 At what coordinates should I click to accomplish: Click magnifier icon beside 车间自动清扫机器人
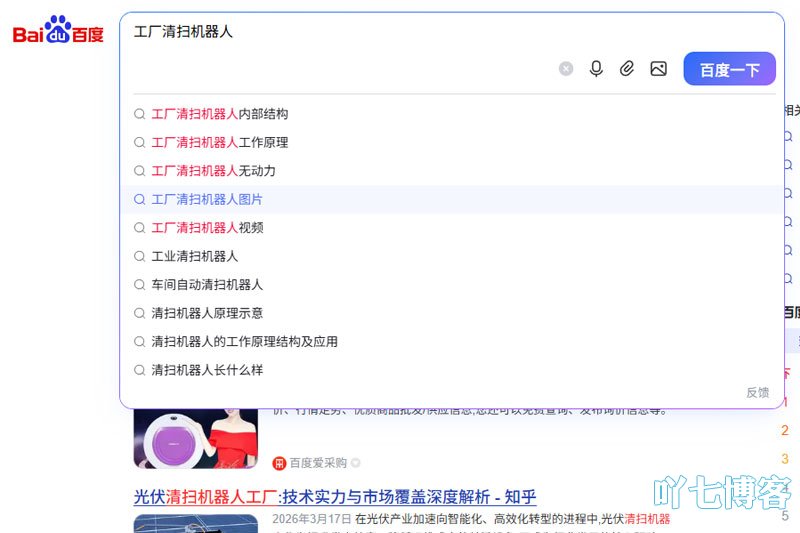[x=139, y=285]
